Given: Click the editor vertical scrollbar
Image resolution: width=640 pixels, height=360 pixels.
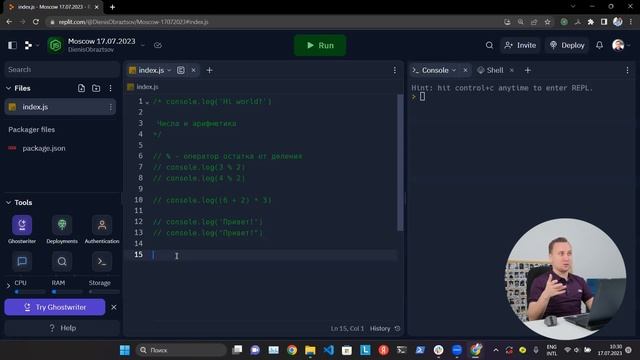Looking at the screenshot, I should click(400, 162).
